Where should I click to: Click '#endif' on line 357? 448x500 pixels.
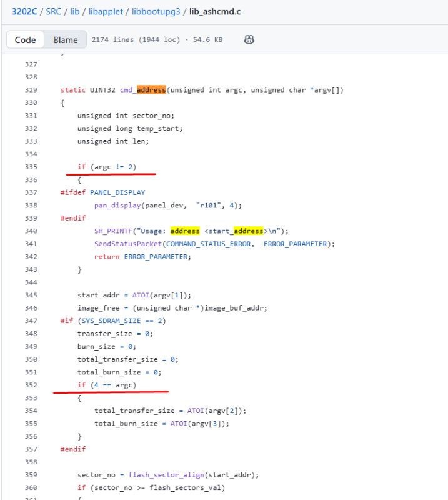click(73, 449)
